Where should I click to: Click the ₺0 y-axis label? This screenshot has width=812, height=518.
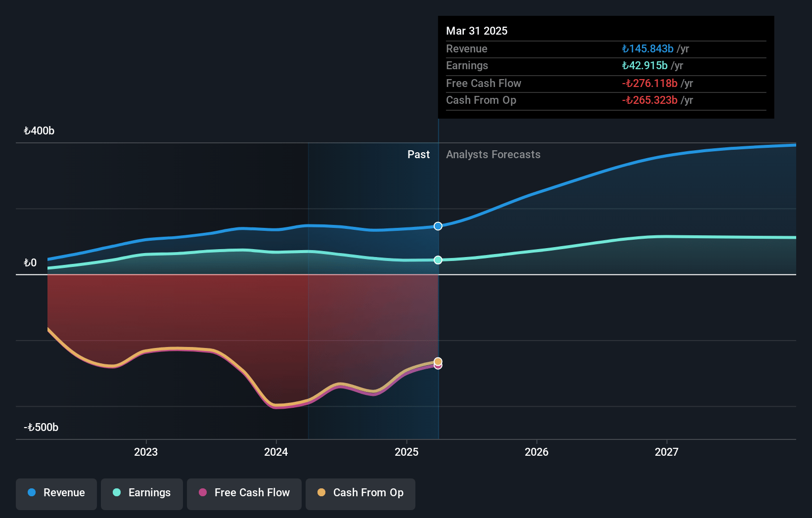point(30,263)
